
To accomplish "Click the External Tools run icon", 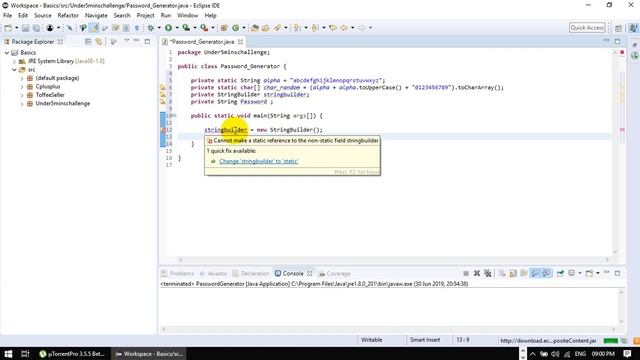I will pos(204,28).
